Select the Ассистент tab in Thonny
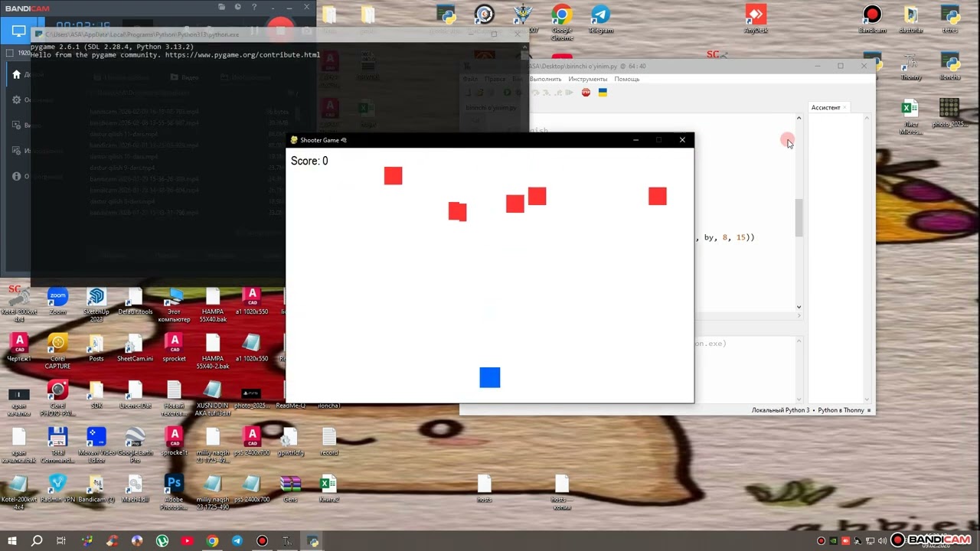This screenshot has width=980, height=551. (825, 108)
